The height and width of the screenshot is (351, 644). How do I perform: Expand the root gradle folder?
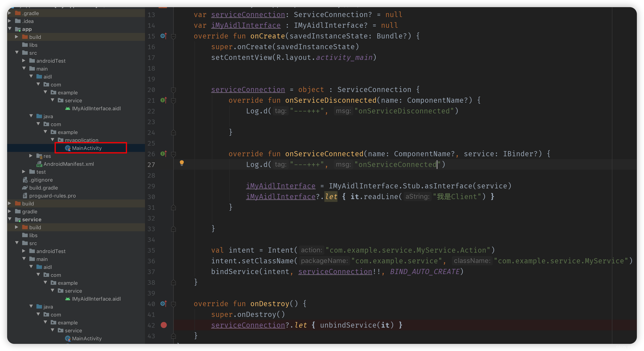pyautogui.click(x=10, y=211)
